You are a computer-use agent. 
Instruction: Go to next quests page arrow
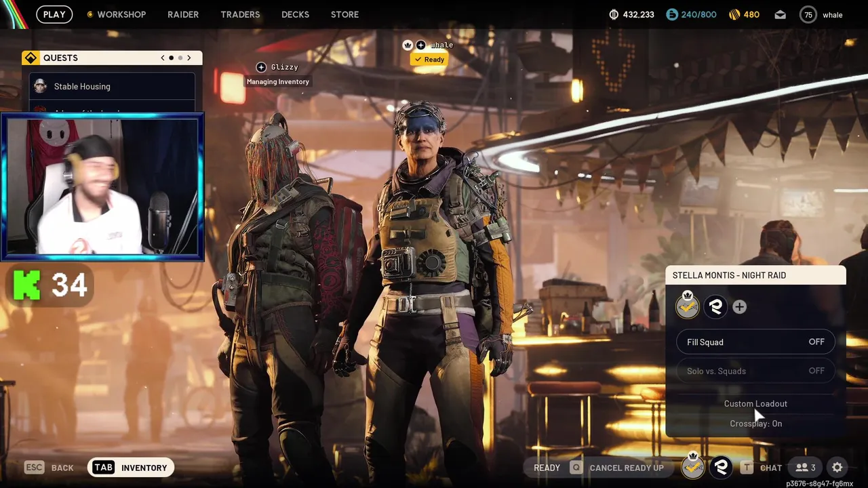point(189,58)
